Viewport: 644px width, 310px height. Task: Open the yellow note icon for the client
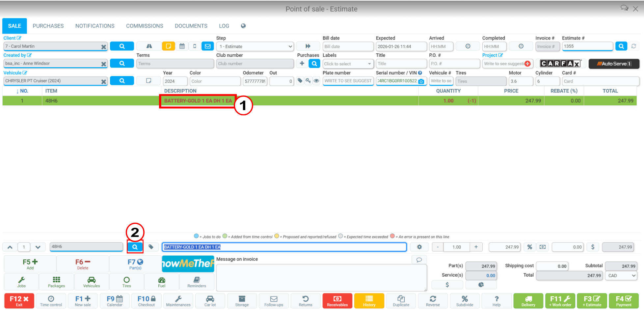pos(168,46)
